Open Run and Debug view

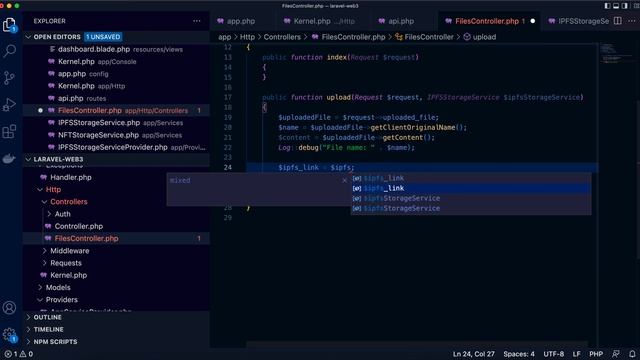(x=9, y=104)
